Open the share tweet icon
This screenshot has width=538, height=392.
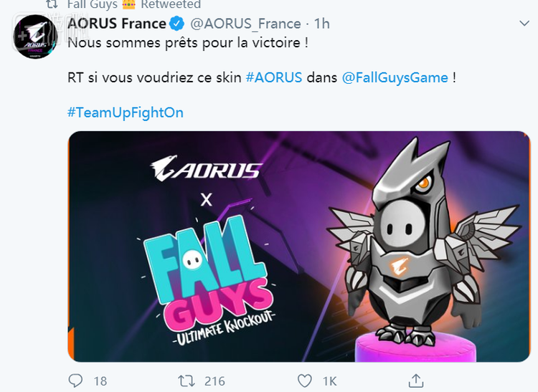point(416,381)
